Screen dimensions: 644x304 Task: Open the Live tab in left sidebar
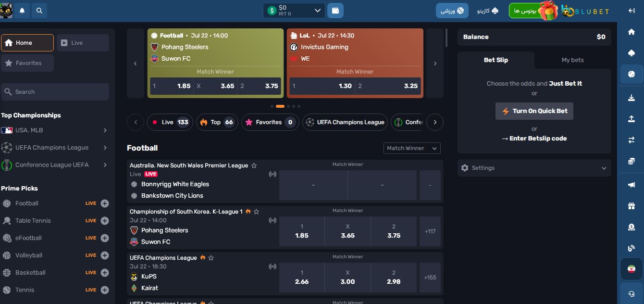pos(83,43)
